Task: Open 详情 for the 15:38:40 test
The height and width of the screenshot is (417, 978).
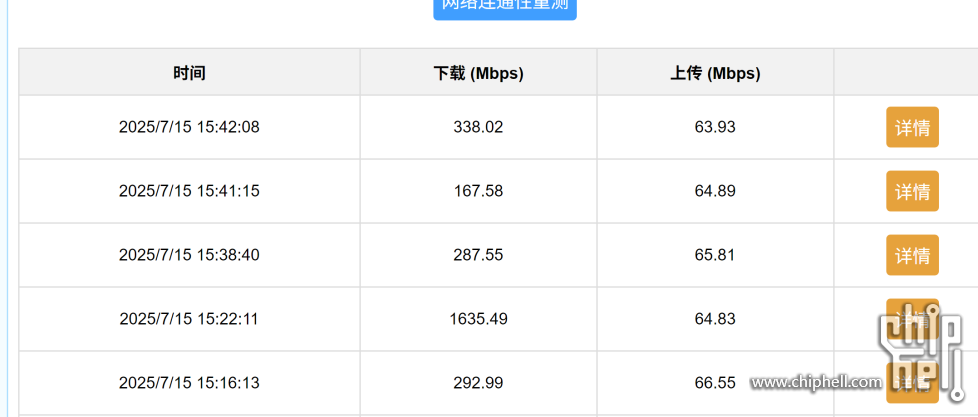Action: [x=912, y=255]
